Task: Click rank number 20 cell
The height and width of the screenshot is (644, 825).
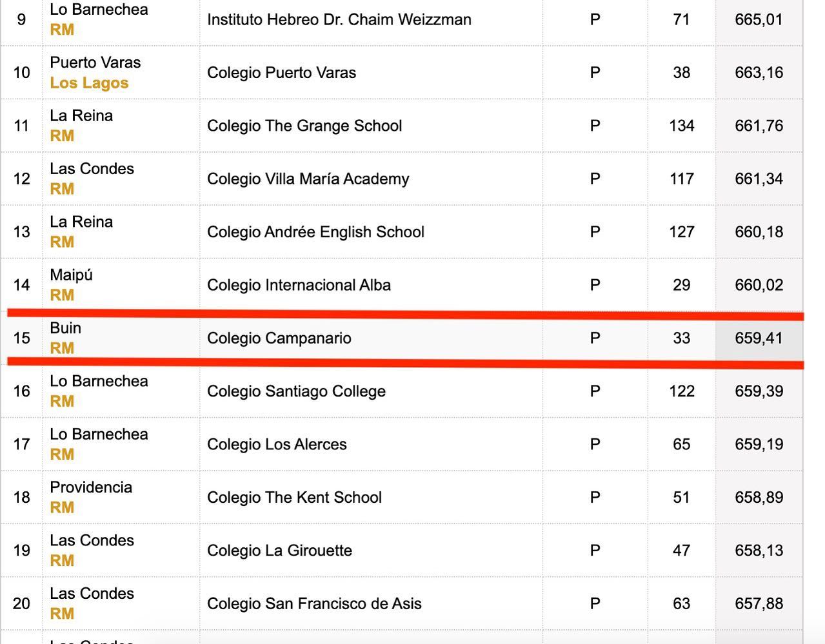Action: 21,603
